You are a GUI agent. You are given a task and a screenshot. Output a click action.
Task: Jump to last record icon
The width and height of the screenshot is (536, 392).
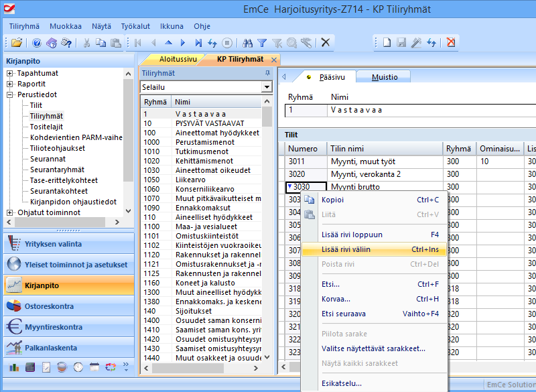pyautogui.click(x=198, y=43)
